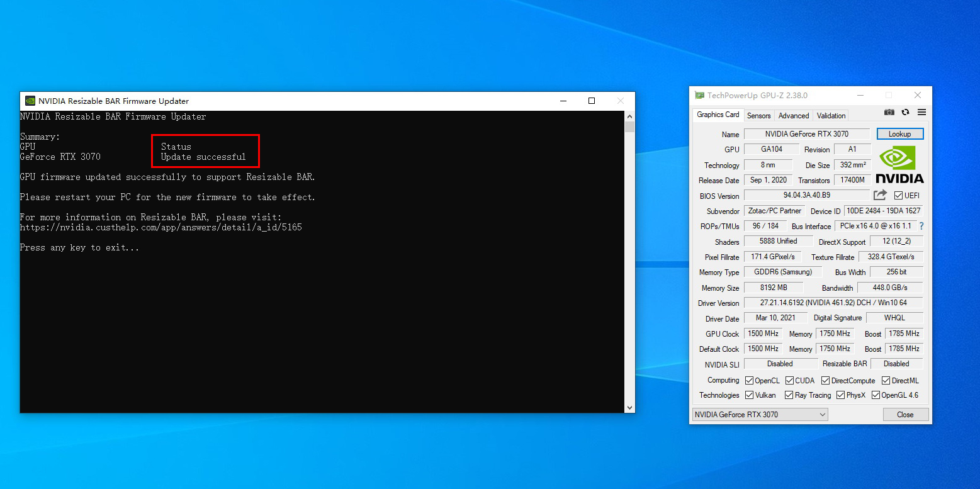Click console scrollbar up arrow
This screenshot has height=489, width=980.
click(629, 116)
